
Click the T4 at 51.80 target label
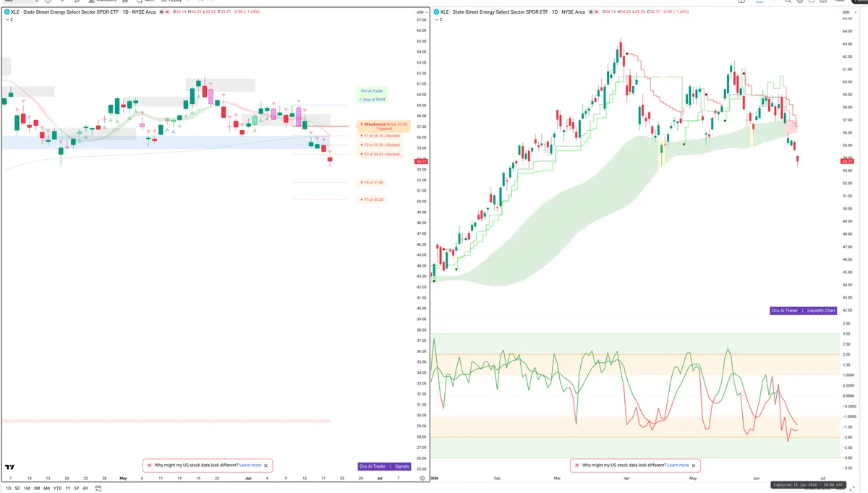pyautogui.click(x=373, y=182)
